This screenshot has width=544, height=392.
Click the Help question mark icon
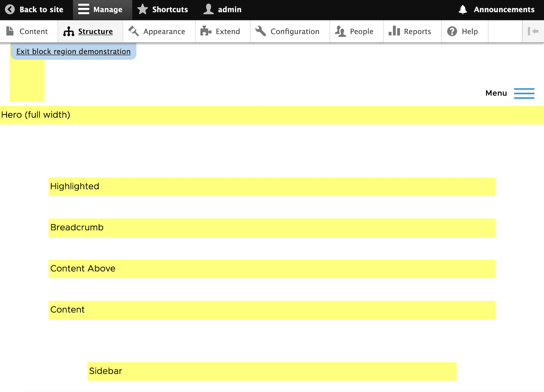(x=452, y=31)
